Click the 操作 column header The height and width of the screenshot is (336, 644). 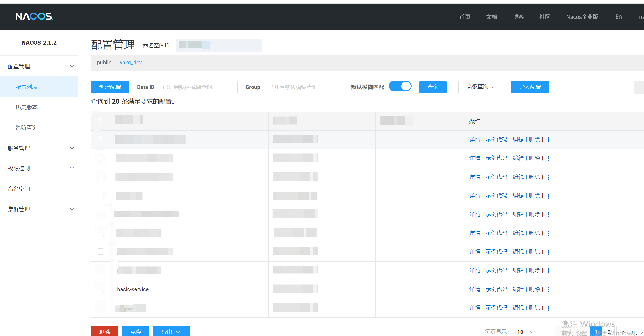(x=475, y=121)
